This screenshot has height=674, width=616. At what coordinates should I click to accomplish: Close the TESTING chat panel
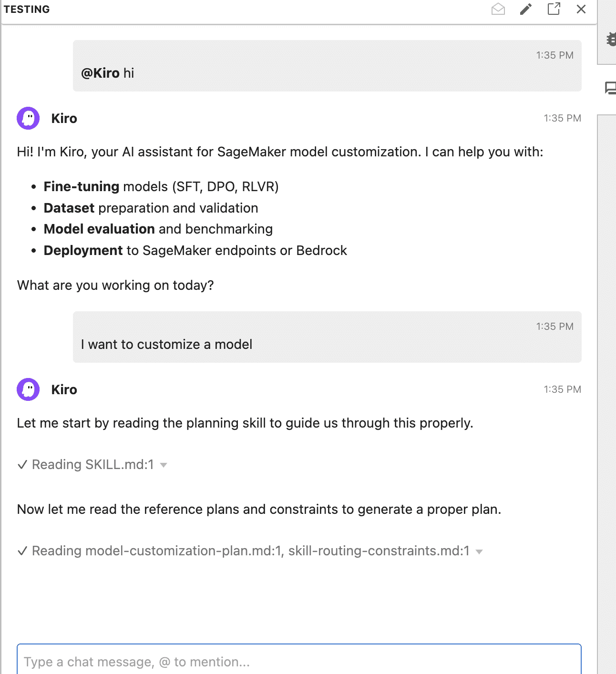(x=581, y=9)
